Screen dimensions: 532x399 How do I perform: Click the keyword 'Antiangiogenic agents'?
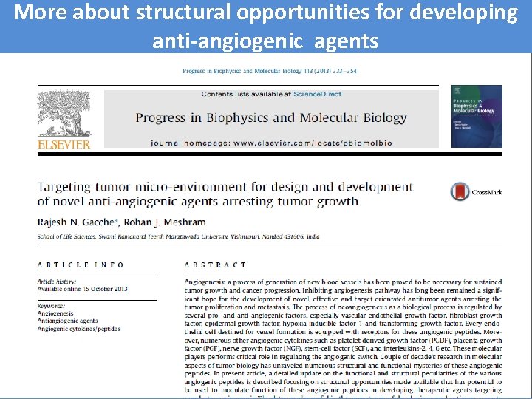(67, 321)
